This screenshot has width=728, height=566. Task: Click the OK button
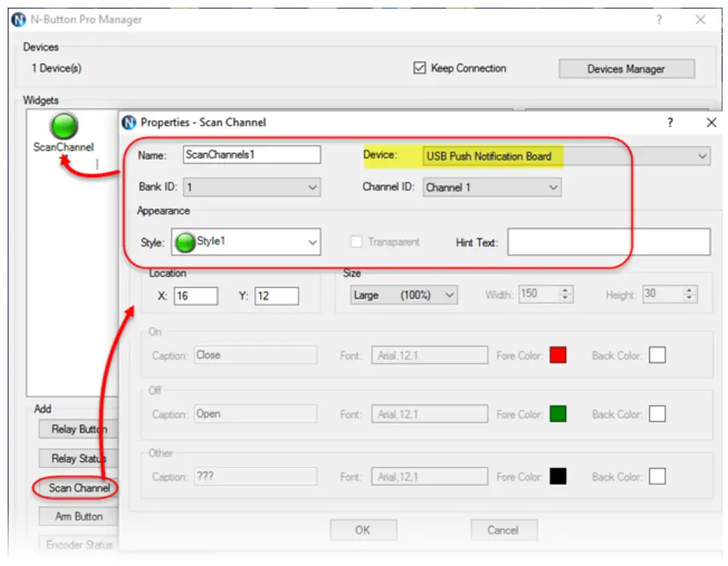coord(363,530)
